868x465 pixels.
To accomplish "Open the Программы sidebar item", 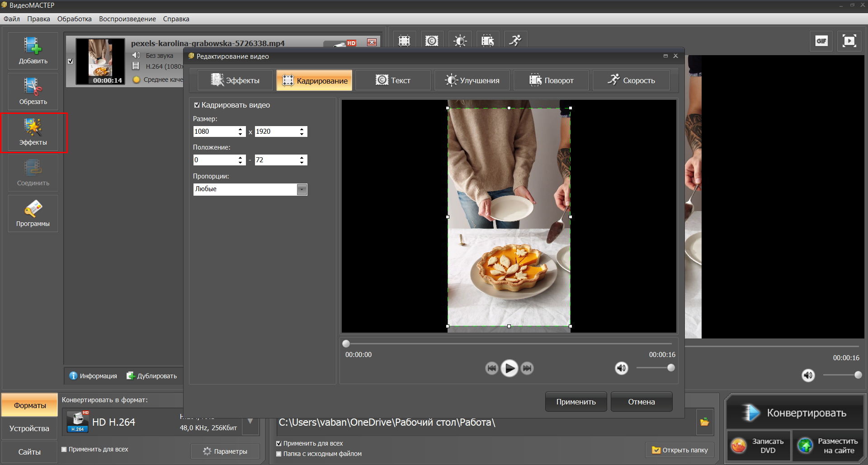I will [x=33, y=213].
